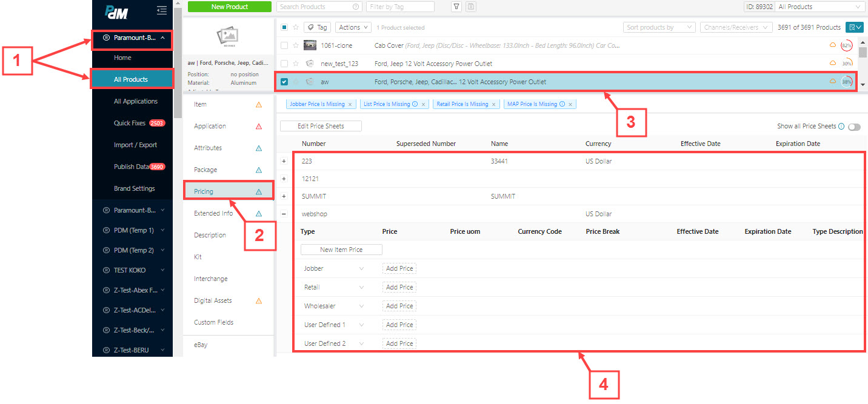Image resolution: width=868 pixels, height=404 pixels.
Task: Click the 1061-clone product thumbnail
Action: click(310, 45)
